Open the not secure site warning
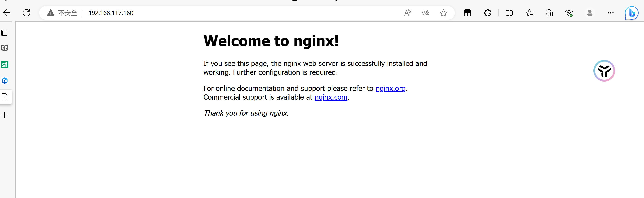This screenshot has width=644, height=198. pyautogui.click(x=62, y=13)
